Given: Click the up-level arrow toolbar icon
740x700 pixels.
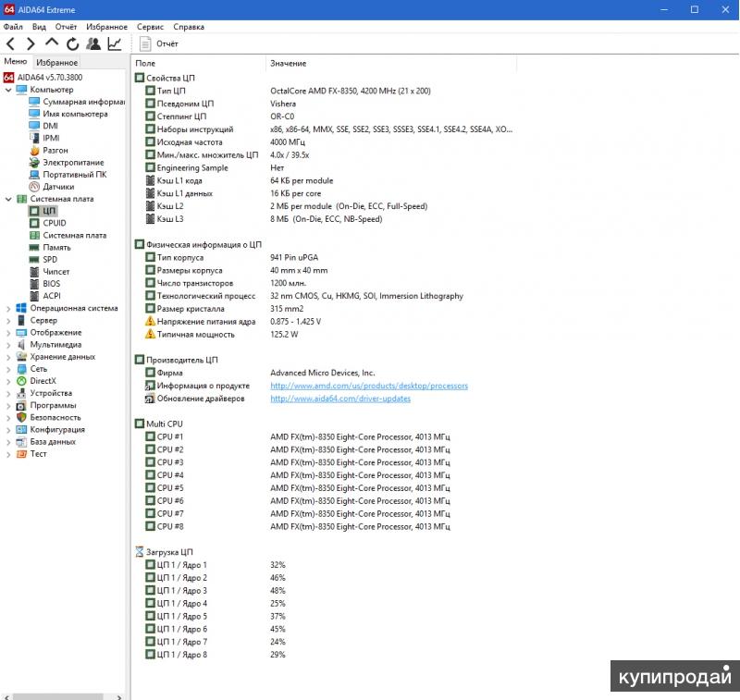Looking at the screenshot, I should click(x=52, y=43).
